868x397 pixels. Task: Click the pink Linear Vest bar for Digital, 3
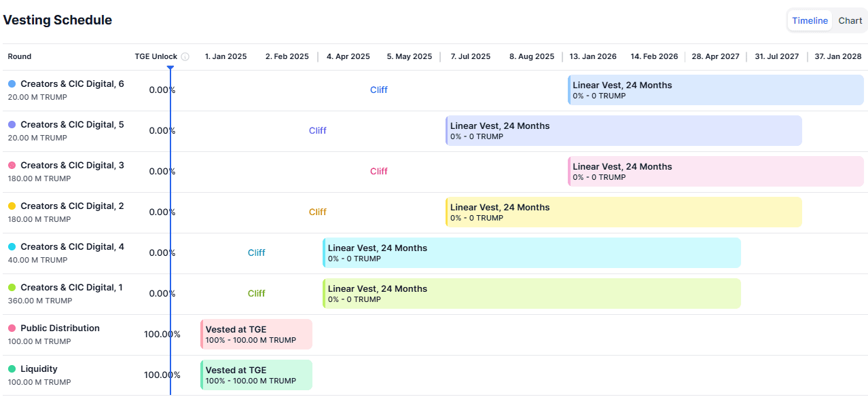tap(716, 172)
